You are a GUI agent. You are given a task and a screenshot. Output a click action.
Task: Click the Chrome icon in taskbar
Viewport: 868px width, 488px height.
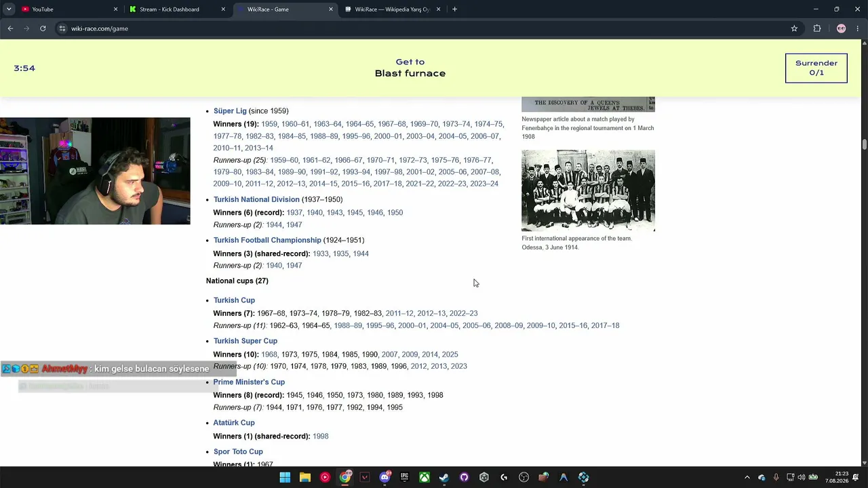(345, 477)
